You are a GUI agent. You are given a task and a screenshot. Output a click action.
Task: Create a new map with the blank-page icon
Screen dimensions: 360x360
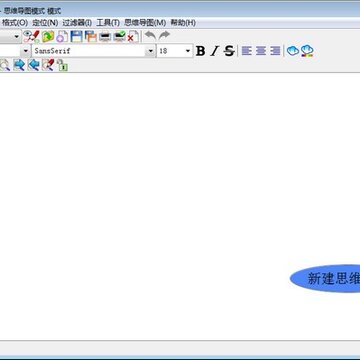(x=62, y=36)
